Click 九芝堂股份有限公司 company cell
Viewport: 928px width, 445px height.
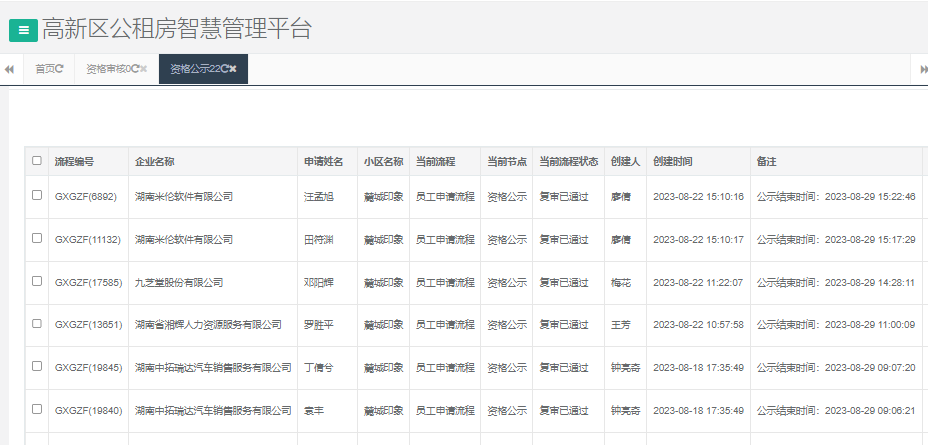[x=179, y=283]
